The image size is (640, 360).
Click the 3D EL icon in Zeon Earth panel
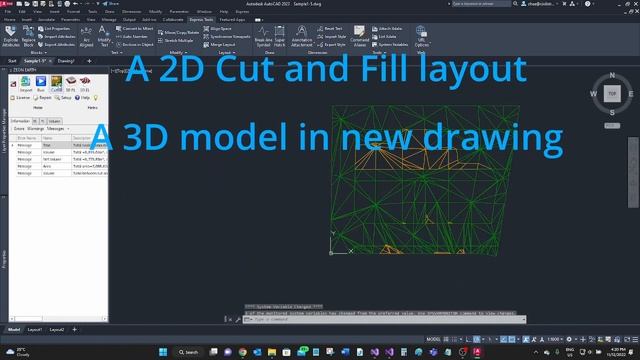(x=85, y=84)
